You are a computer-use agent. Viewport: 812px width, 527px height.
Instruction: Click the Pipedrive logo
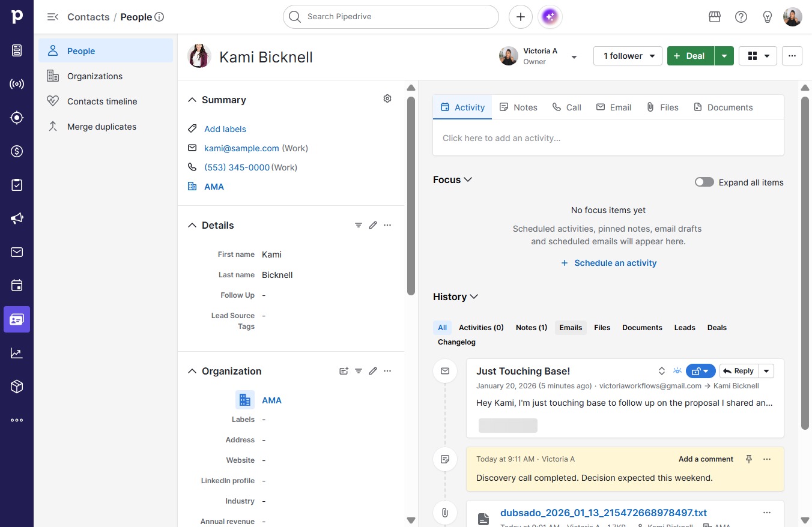(x=17, y=17)
